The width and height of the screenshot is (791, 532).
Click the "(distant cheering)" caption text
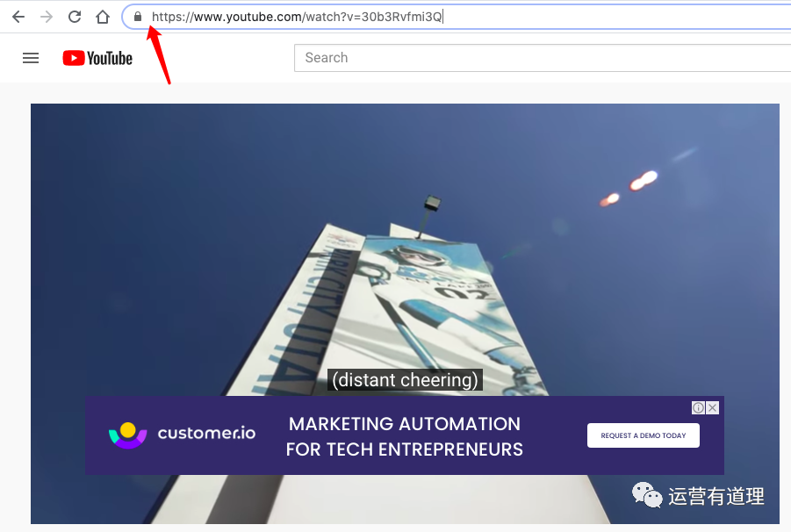tap(405, 380)
